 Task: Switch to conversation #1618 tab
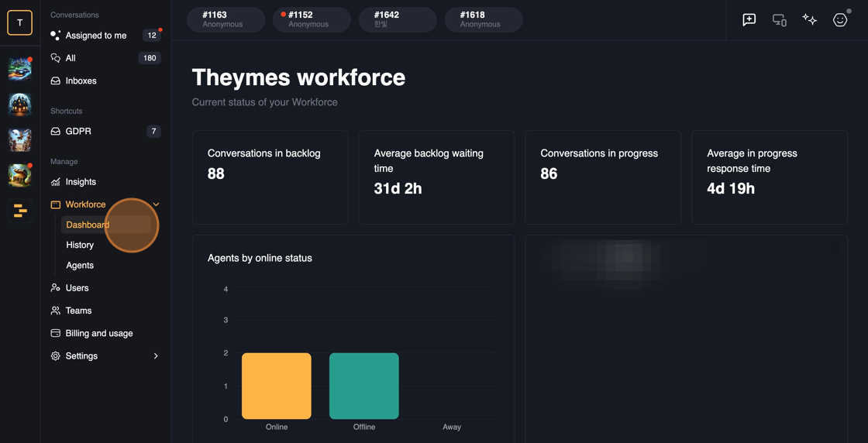(484, 20)
